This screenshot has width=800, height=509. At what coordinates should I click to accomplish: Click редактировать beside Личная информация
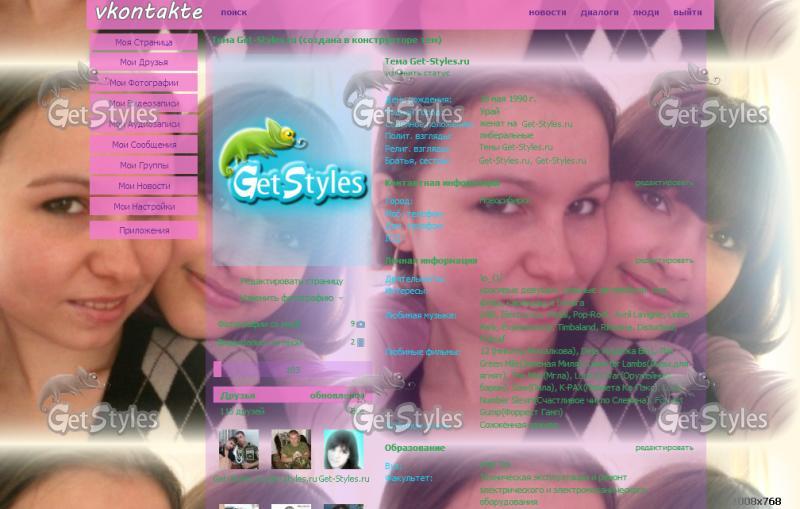coord(664,260)
